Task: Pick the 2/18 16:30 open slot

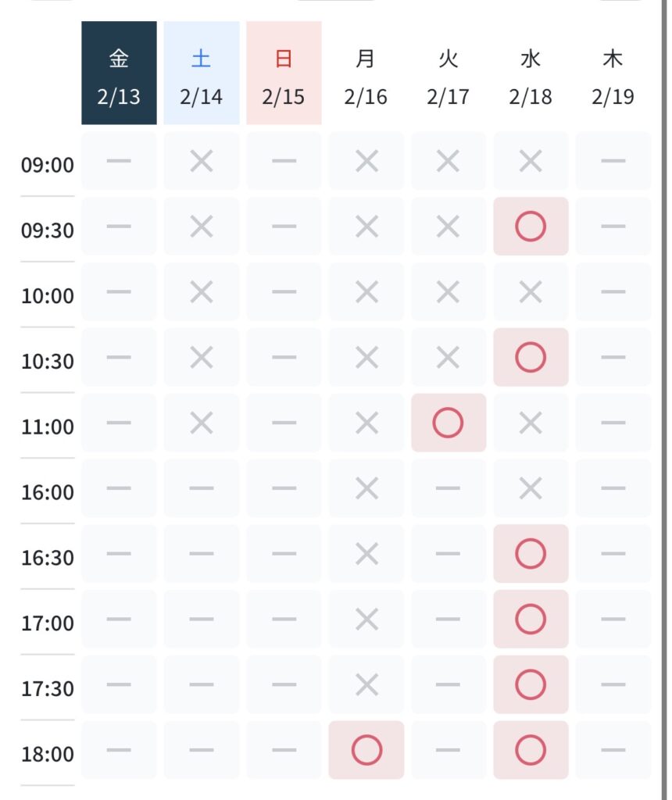Action: [531, 554]
